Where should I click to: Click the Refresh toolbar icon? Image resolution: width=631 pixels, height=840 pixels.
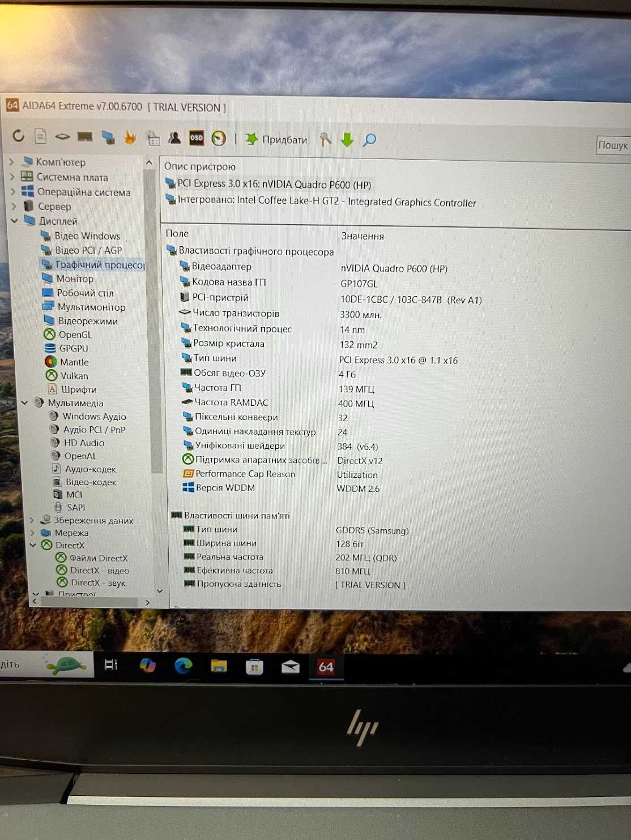(x=19, y=136)
